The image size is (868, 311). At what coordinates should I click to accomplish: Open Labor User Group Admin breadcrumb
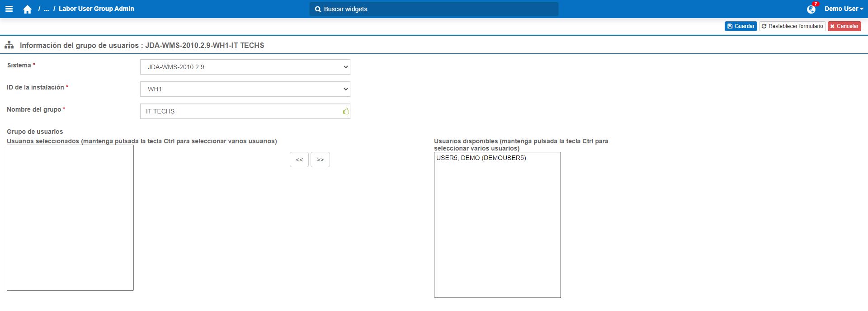(x=96, y=9)
